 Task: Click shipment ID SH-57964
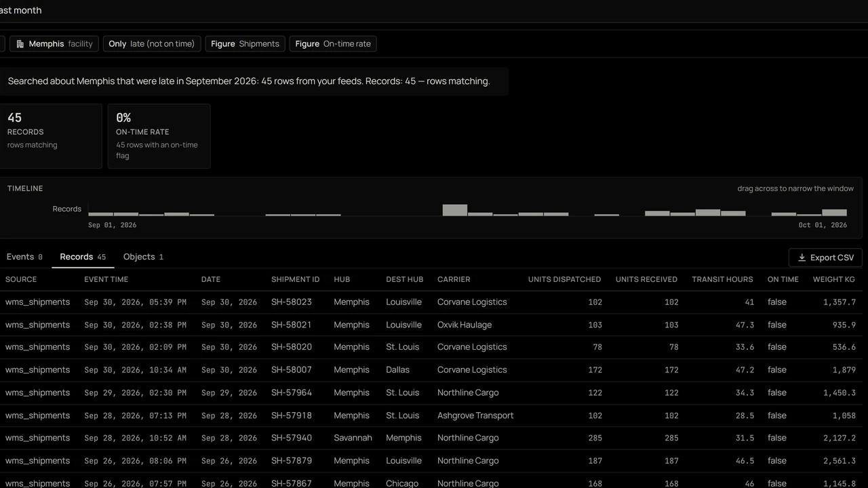(292, 392)
